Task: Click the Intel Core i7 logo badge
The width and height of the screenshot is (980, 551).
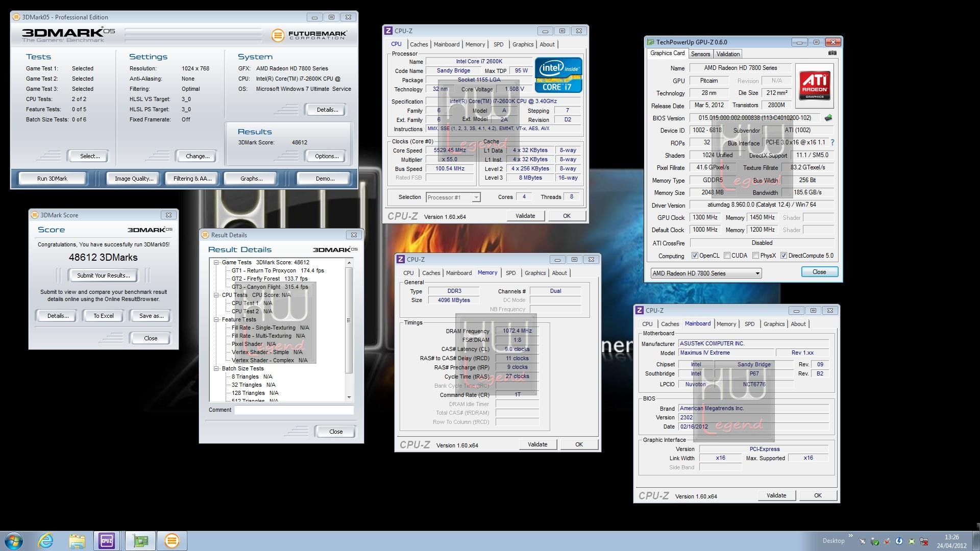Action: [x=558, y=75]
